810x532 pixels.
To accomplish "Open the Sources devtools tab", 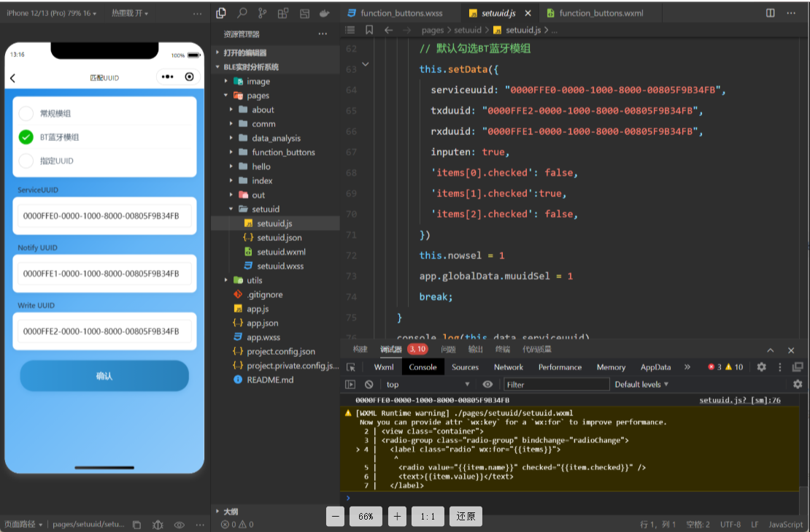I will coord(465,367).
